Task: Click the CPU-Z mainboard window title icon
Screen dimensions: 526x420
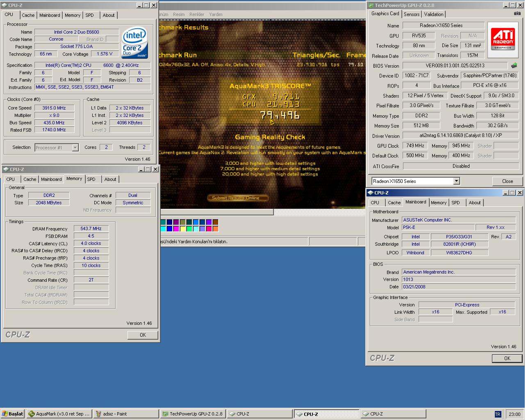Action: click(370, 193)
